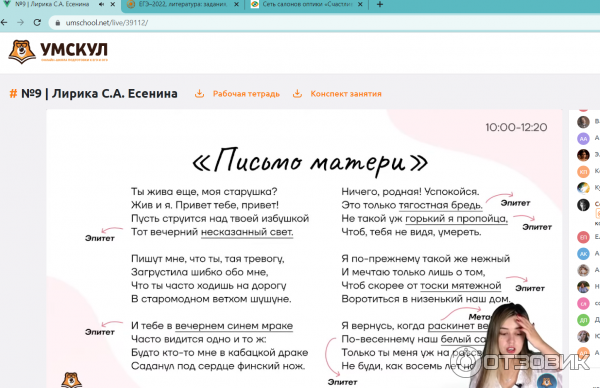Screen dimensions: 600x388
Task: Open the Сеть салонов оптики tab
Action: tap(307, 5)
